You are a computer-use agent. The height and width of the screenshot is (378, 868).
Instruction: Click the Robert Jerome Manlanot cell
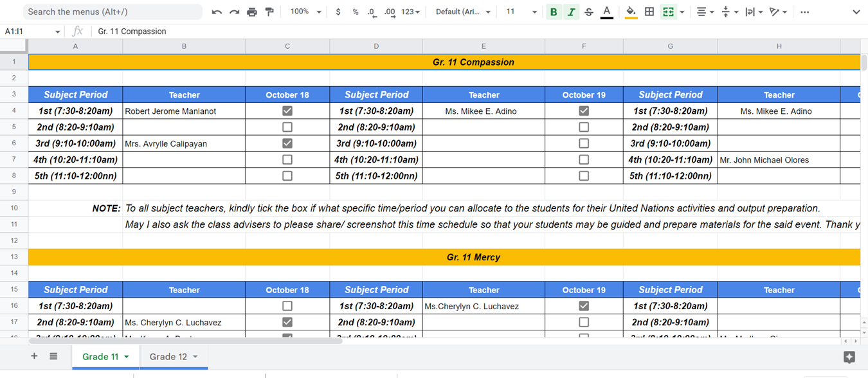click(x=184, y=111)
